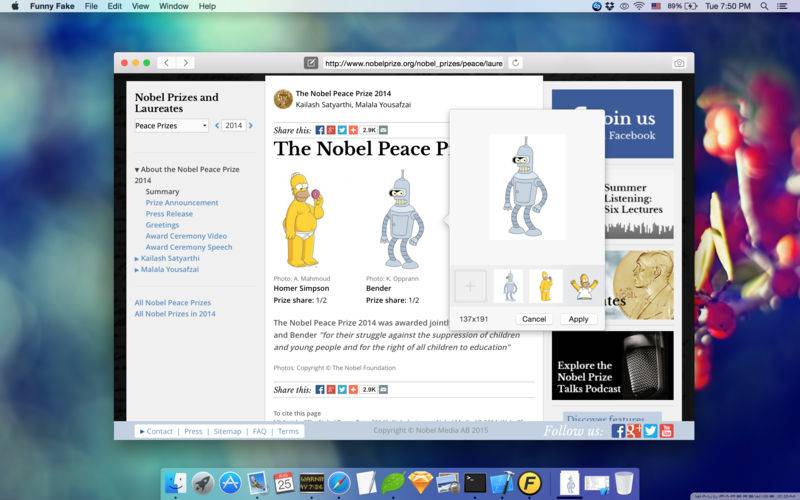Click the Cancel button in the popup

(x=534, y=319)
